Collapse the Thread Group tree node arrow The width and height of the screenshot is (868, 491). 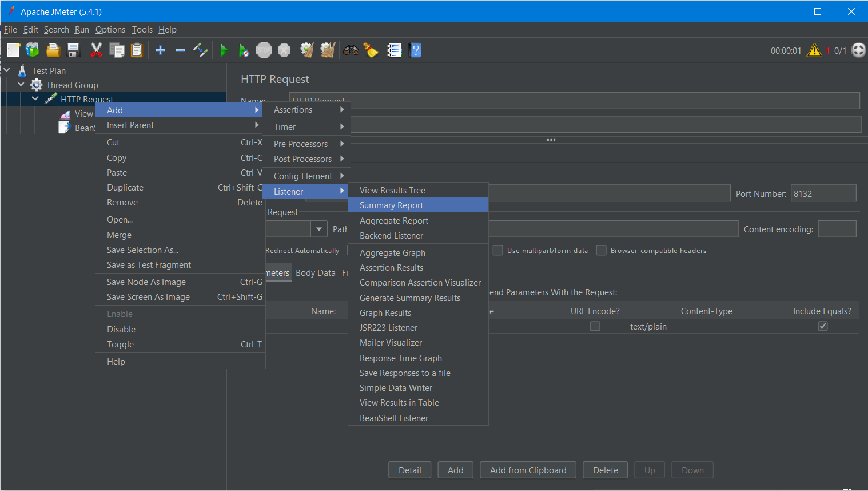click(x=21, y=85)
